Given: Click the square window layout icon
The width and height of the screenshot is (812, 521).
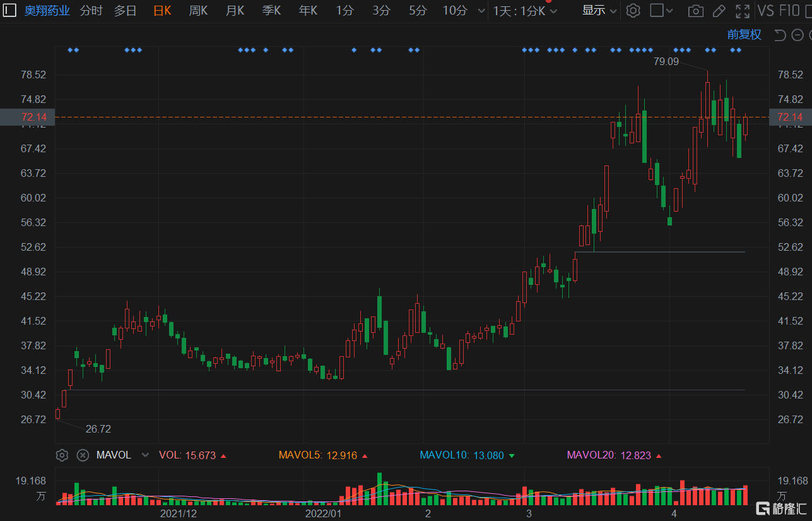Looking at the screenshot, I should (x=657, y=11).
